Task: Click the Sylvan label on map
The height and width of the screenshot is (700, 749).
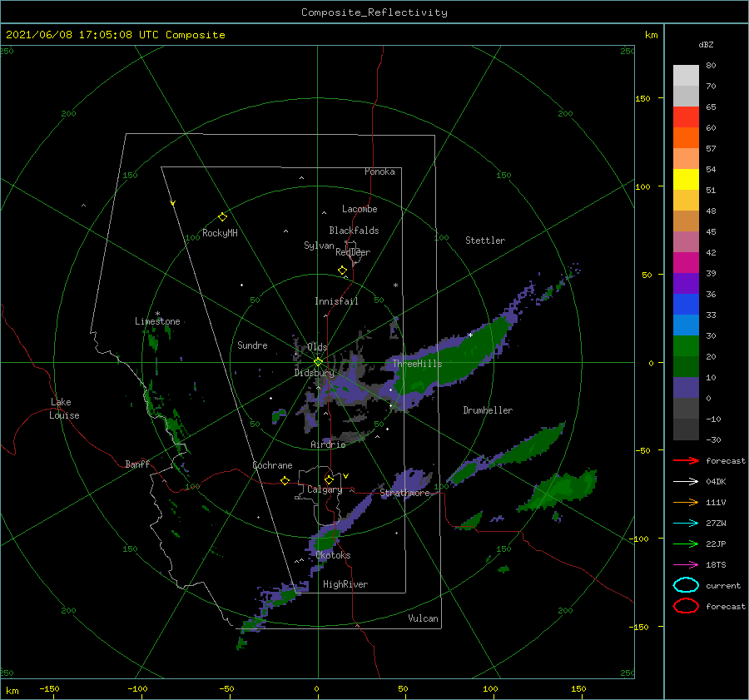Action: pyautogui.click(x=319, y=246)
